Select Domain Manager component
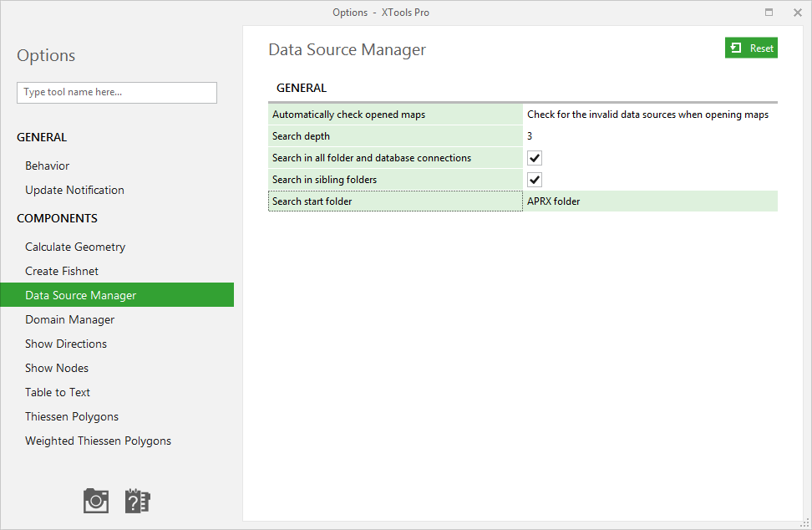The width and height of the screenshot is (812, 530). point(69,319)
